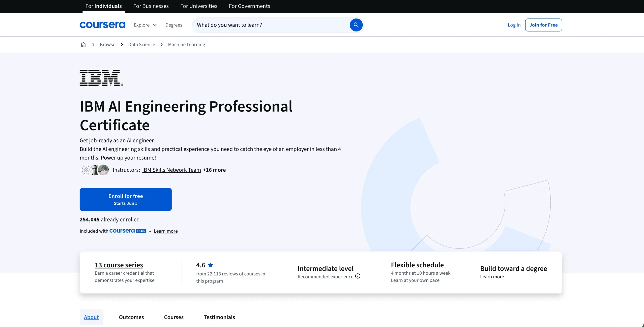Image resolution: width=644 pixels, height=327 pixels.
Task: Click the info icon beside Recommended experience
Action: [x=357, y=276]
